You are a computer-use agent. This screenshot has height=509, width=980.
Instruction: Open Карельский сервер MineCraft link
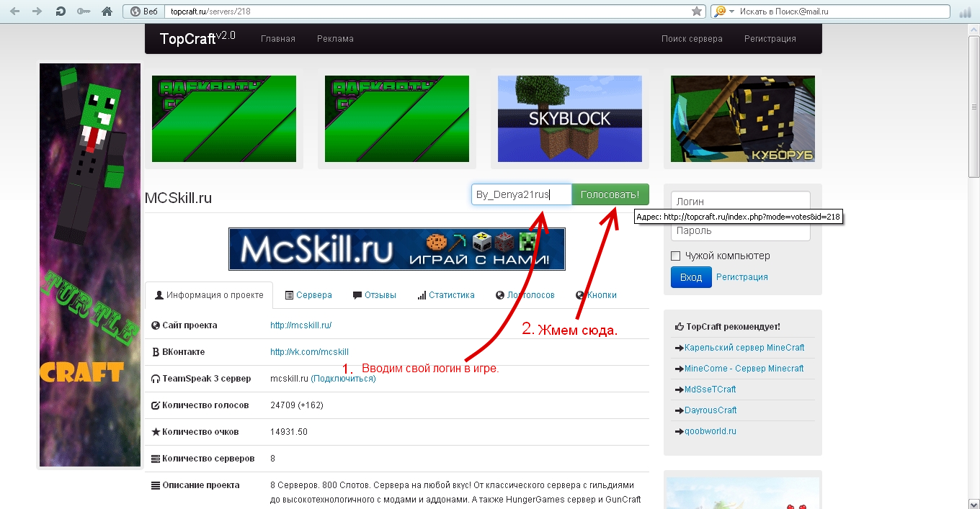[x=744, y=348]
